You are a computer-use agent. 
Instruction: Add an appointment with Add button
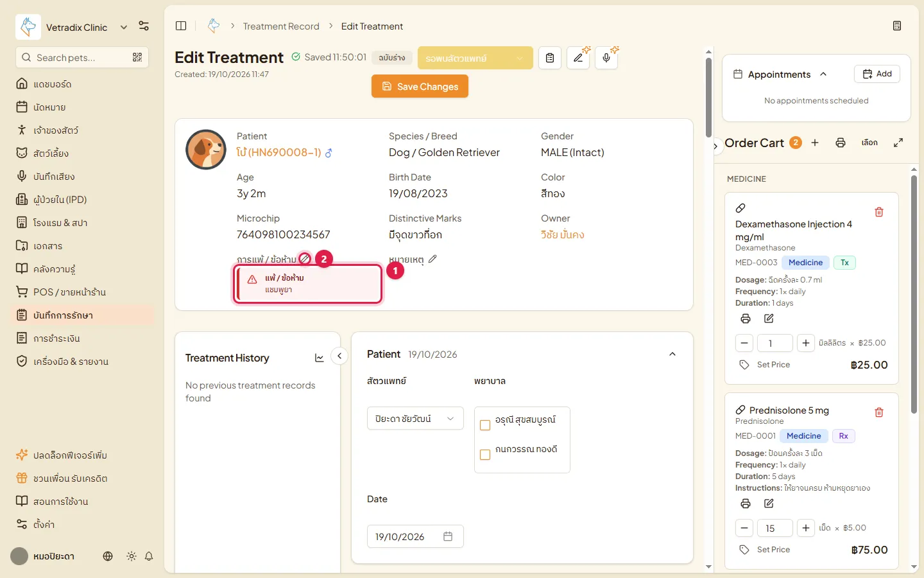877,74
